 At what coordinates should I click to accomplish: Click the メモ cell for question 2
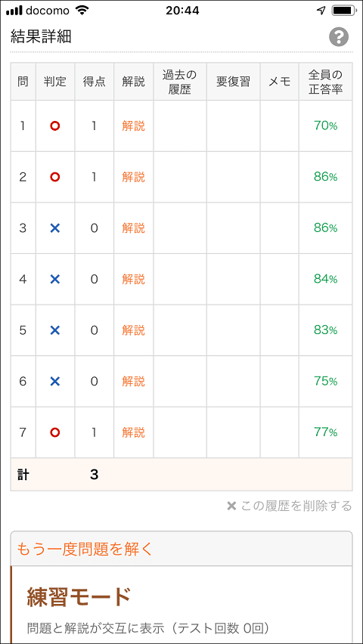pos(280,177)
